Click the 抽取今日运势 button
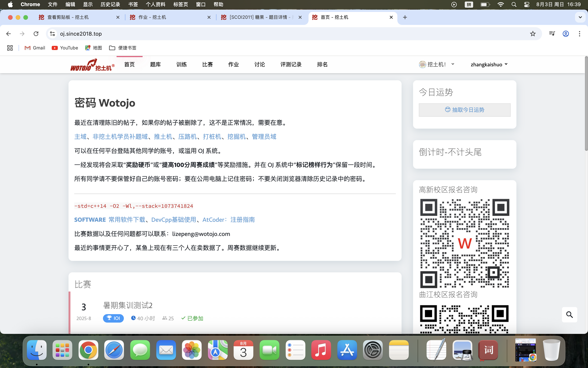Screen dimensions: 588x368 (x=465, y=110)
